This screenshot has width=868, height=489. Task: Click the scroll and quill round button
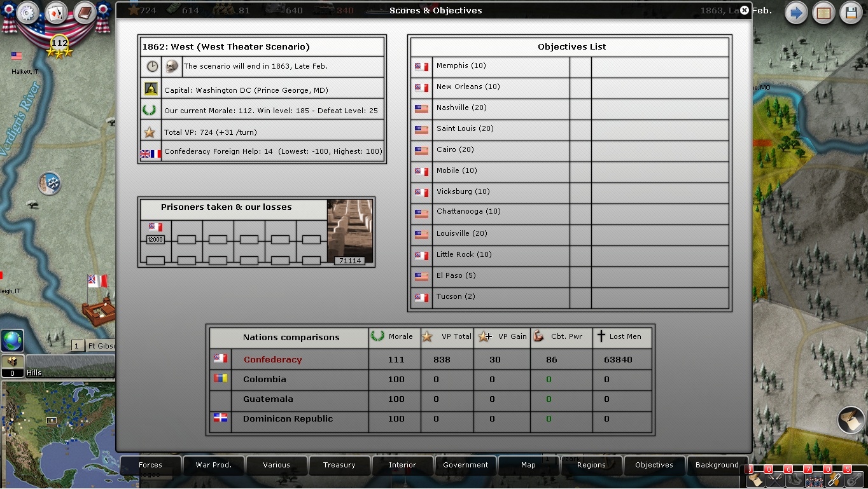[x=851, y=420]
